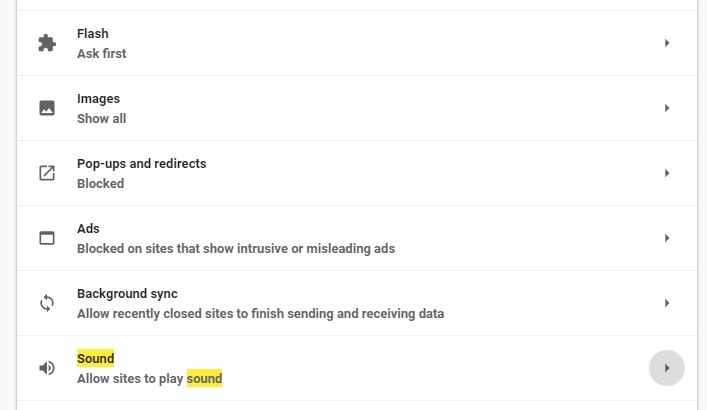707x410 pixels.
Task: Select the Images heading
Action: [x=98, y=99]
